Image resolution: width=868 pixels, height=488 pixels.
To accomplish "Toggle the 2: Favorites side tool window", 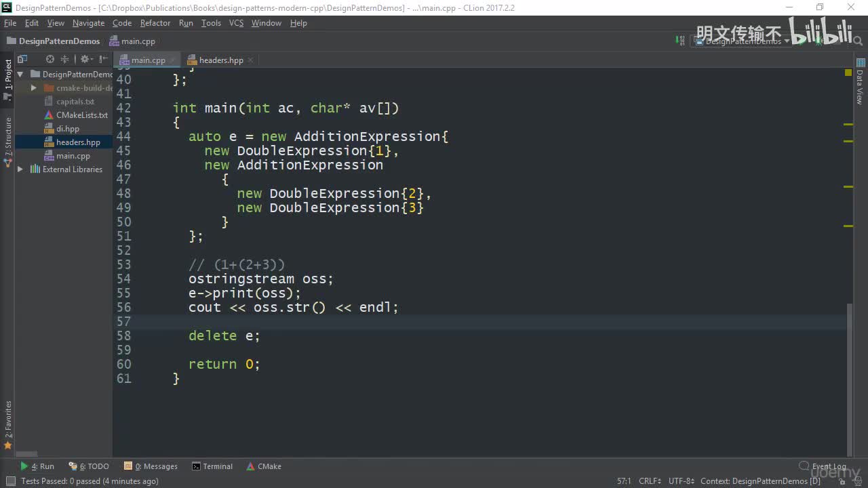I will pos(8,425).
